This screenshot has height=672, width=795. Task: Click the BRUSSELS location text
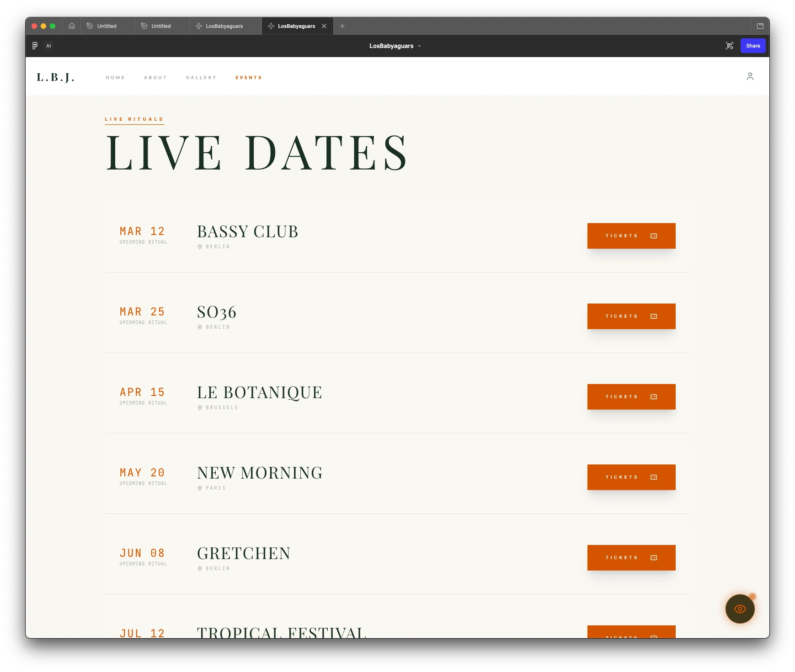(x=222, y=408)
